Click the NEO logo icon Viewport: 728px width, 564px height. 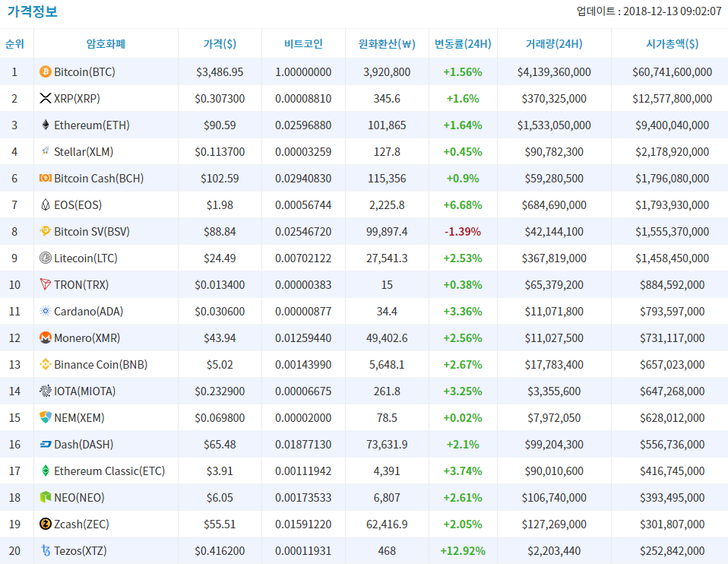45,497
